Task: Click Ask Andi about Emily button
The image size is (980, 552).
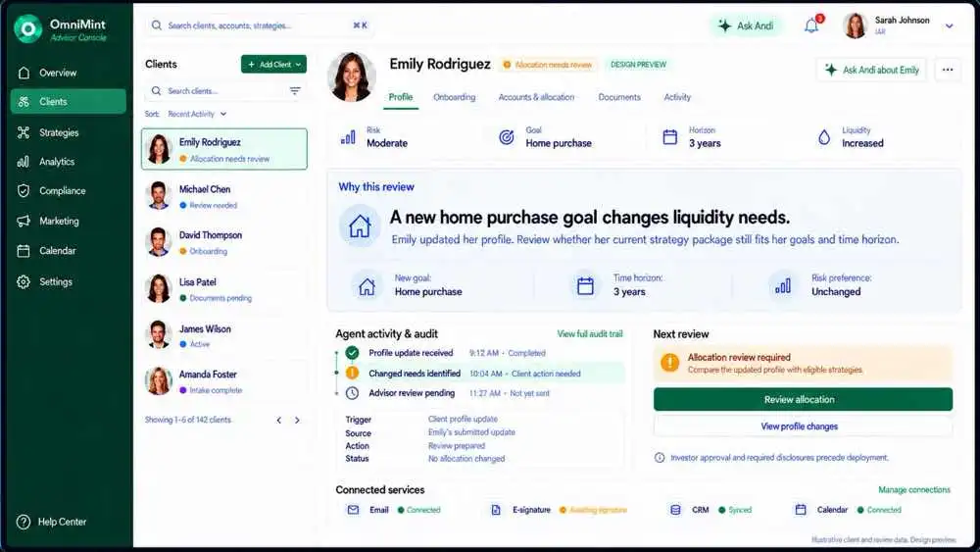Action: pyautogui.click(x=871, y=70)
